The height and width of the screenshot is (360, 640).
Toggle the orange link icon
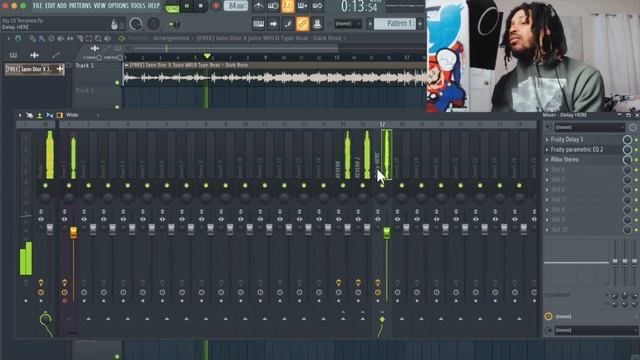pyautogui.click(x=302, y=24)
